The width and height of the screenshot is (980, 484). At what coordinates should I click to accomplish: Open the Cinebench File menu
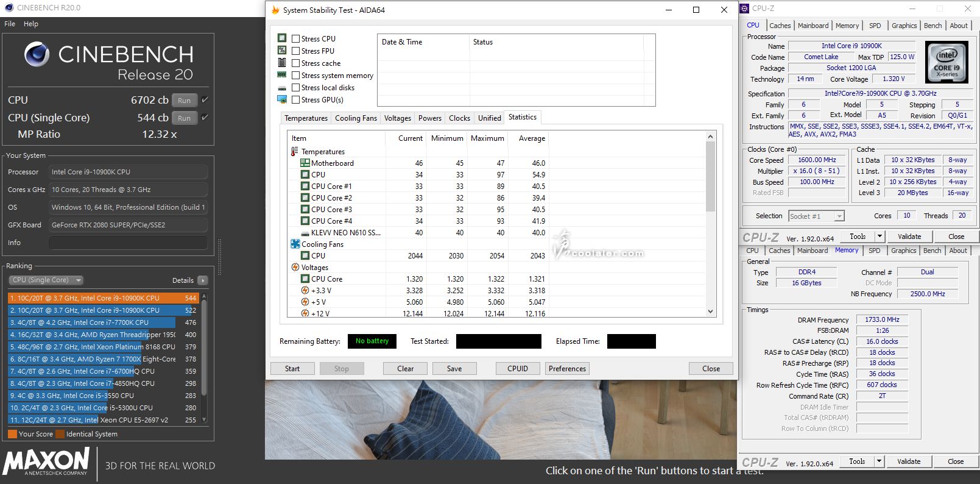[x=10, y=24]
